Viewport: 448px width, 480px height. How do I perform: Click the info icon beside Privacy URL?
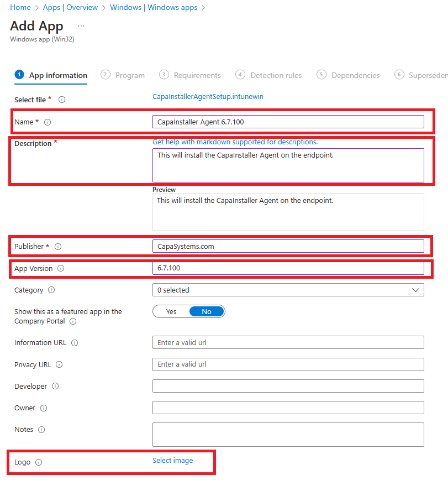(59, 364)
